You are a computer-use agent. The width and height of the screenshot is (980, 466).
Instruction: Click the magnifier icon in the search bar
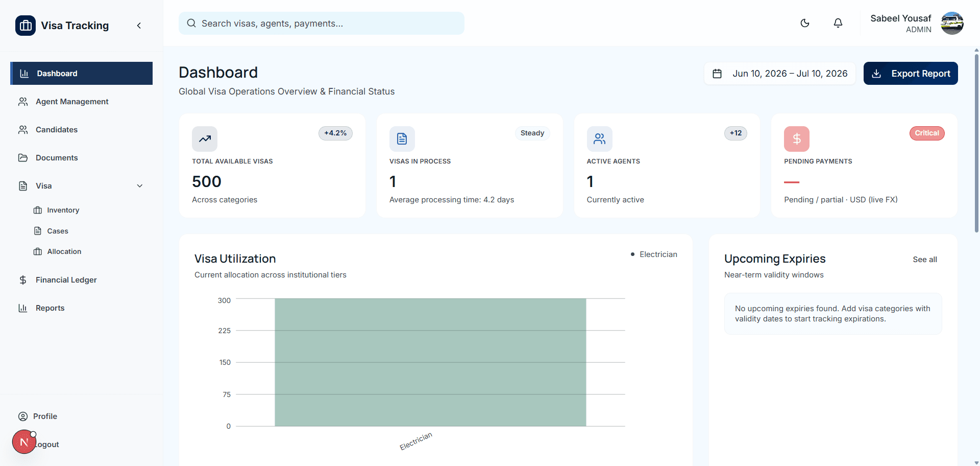coord(191,24)
